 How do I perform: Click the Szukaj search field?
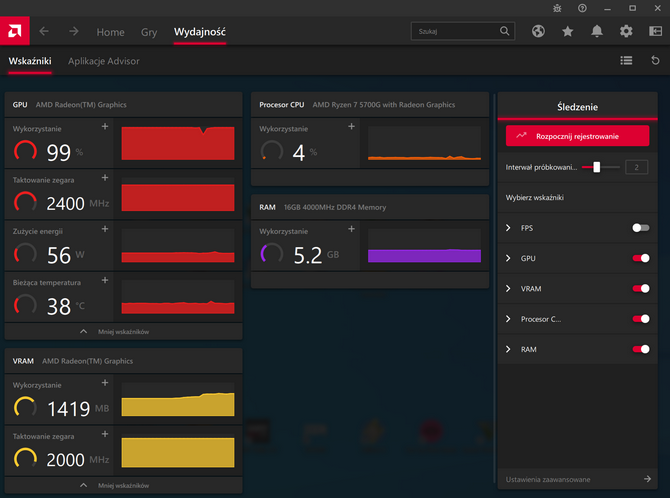tap(462, 31)
